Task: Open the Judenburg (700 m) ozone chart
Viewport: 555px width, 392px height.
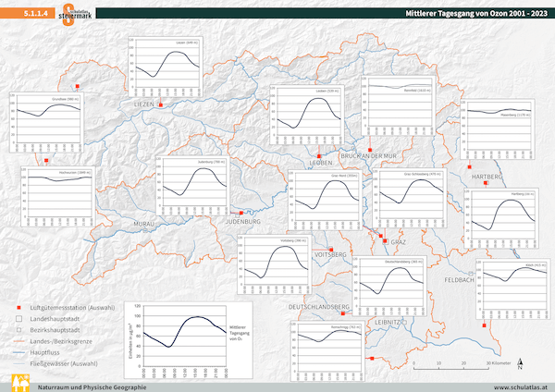Action: click(x=193, y=186)
